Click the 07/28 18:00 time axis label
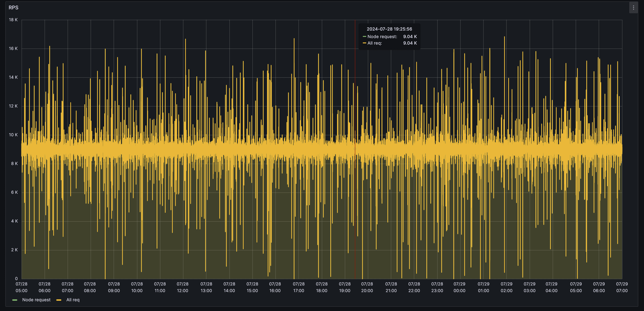Viewport: 644px width, 311px height. 322,287
